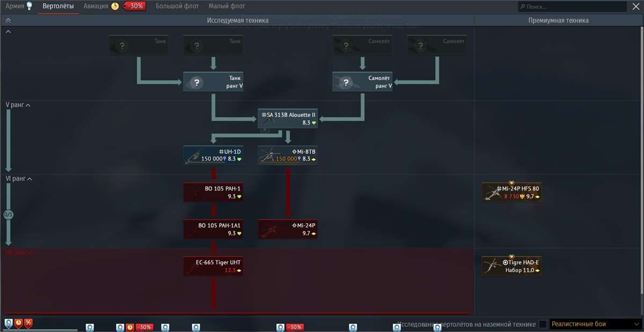Click the Малый флот tab
Viewport: 644px width, 332px height.
click(227, 6)
